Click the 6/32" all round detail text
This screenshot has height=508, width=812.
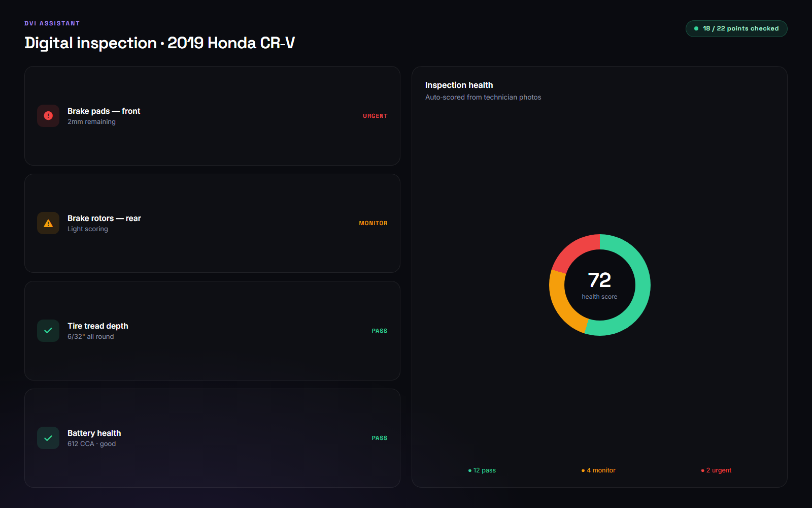click(x=91, y=337)
